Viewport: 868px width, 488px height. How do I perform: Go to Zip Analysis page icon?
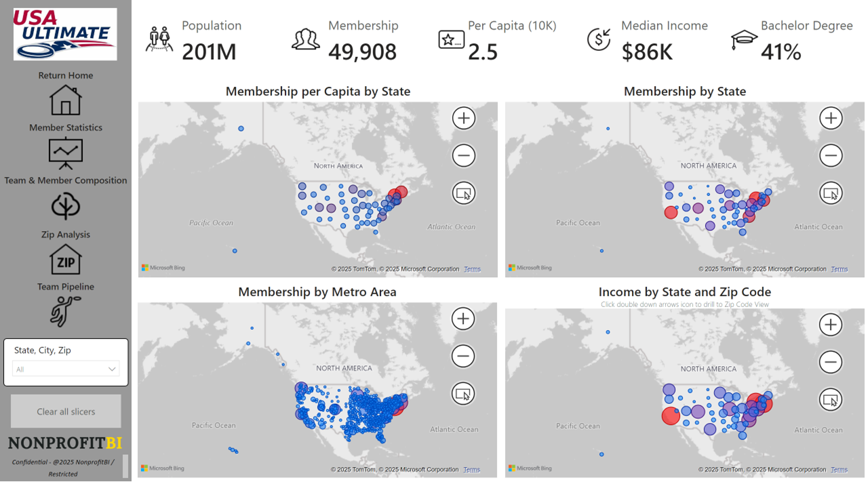click(x=65, y=260)
